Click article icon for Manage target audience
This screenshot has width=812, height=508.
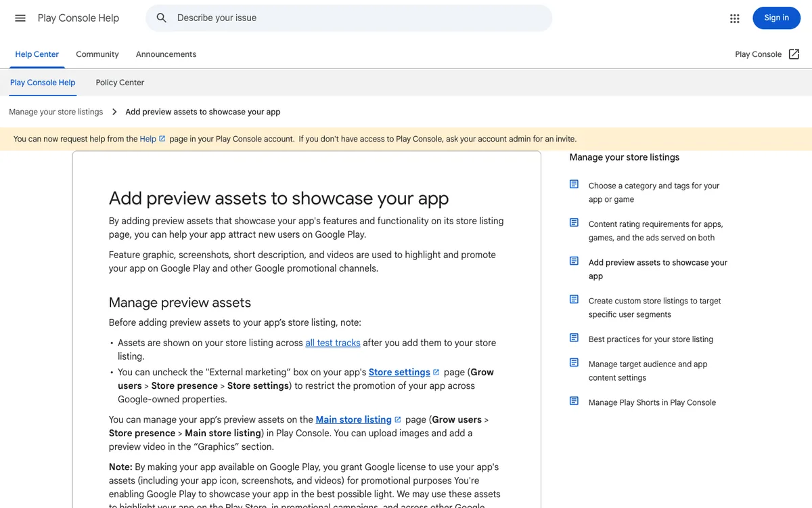(x=574, y=363)
